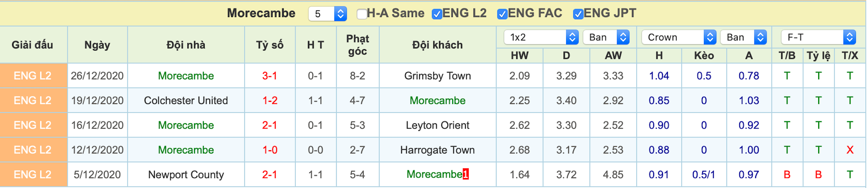Uncheck the ENG L2 filter
Viewport: 868px width, 188px height.
point(437,14)
